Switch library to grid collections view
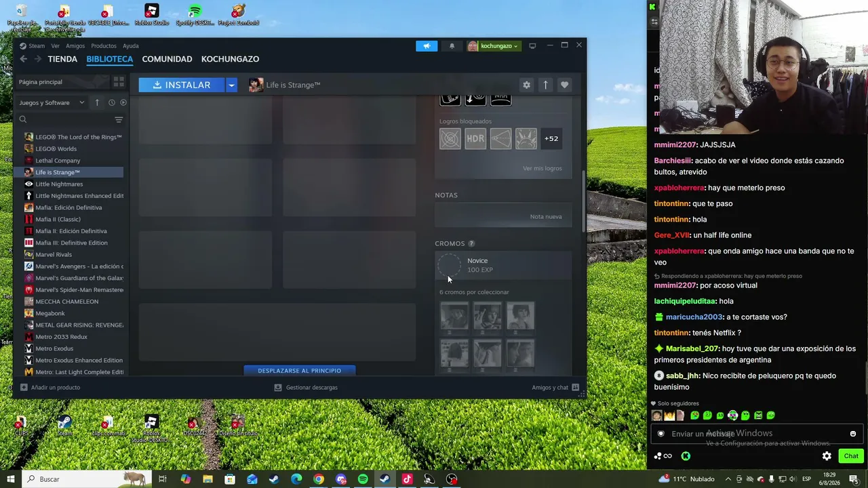This screenshot has width=868, height=488. [x=119, y=82]
